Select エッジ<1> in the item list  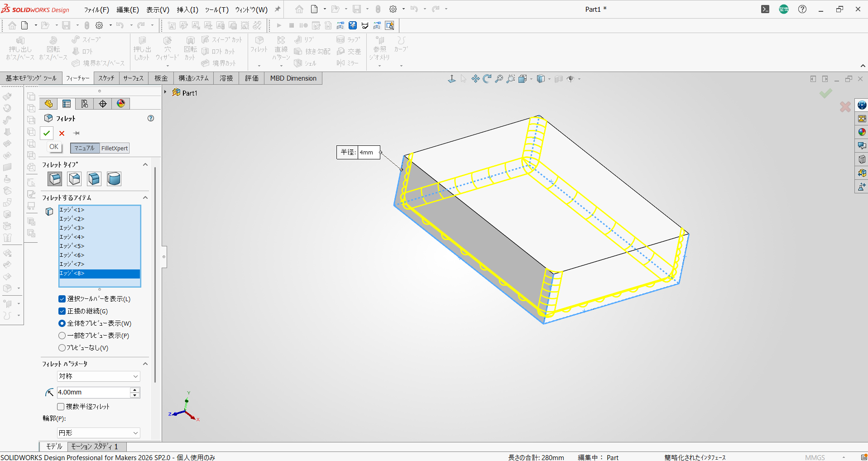pos(100,210)
